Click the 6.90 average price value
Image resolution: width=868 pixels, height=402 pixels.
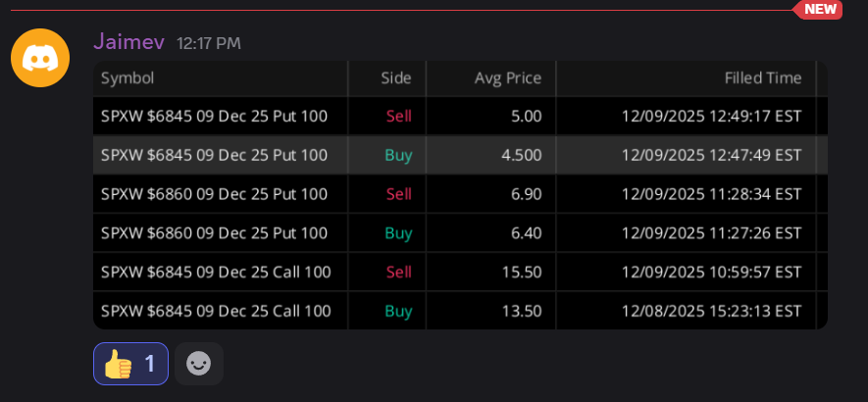(x=527, y=194)
